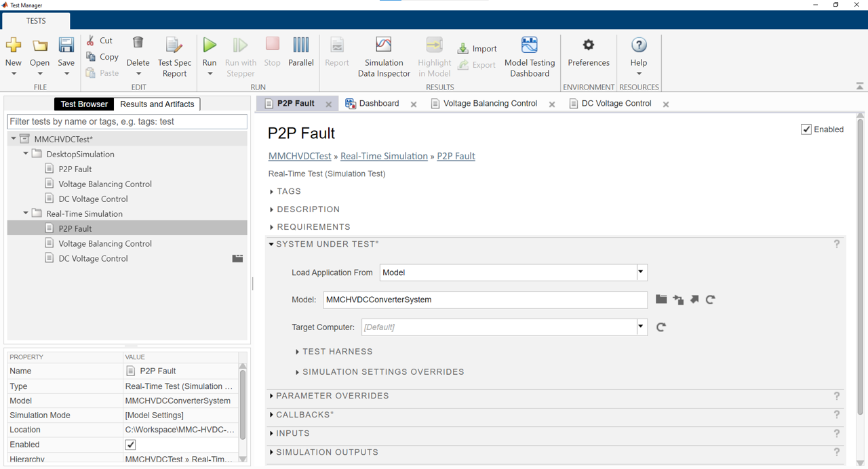Open the Simulation Data Inspector
The height and width of the screenshot is (469, 868).
[x=384, y=57]
